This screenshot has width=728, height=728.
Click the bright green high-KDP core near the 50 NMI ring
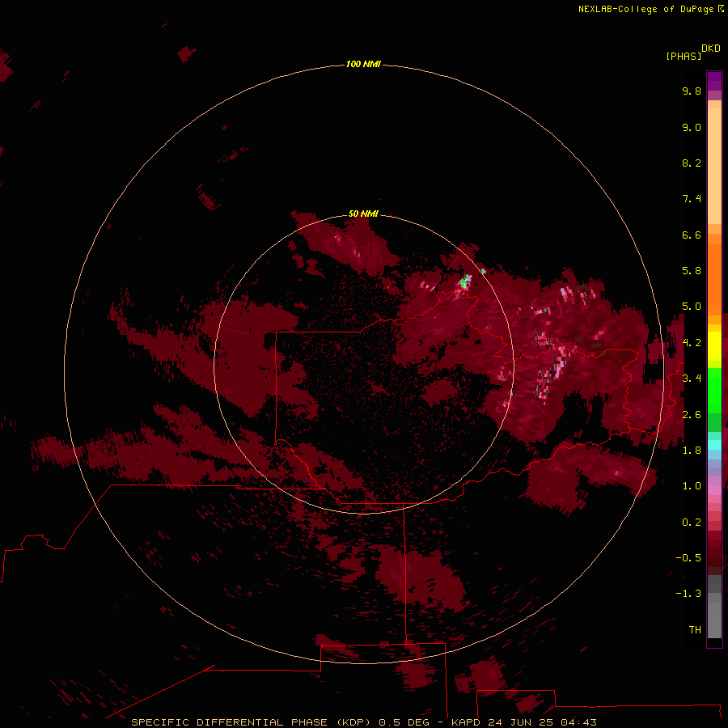(464, 281)
